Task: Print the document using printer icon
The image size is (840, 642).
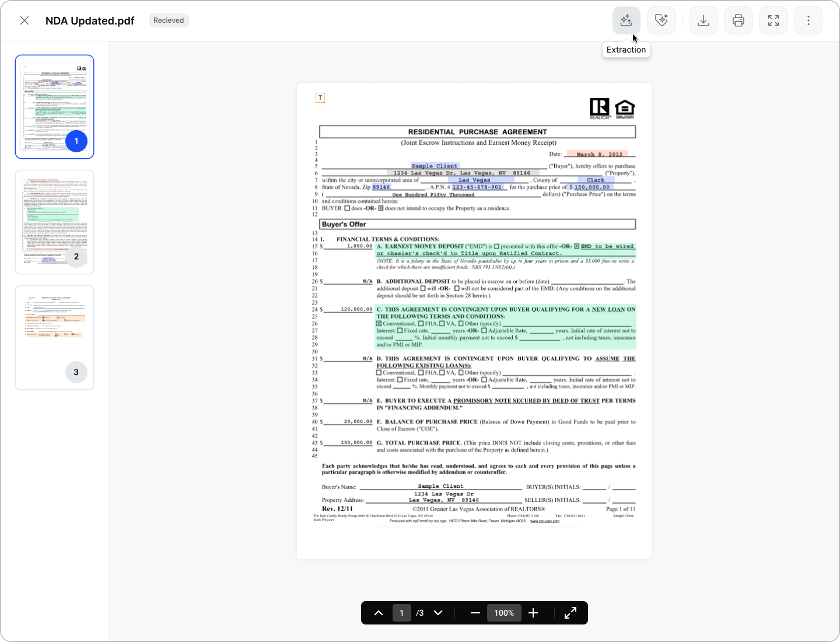Action: click(738, 20)
